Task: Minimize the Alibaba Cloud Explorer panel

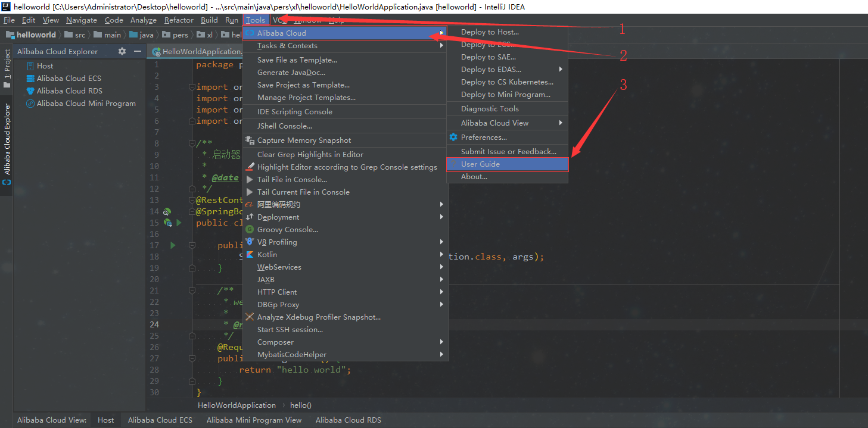Action: [138, 51]
